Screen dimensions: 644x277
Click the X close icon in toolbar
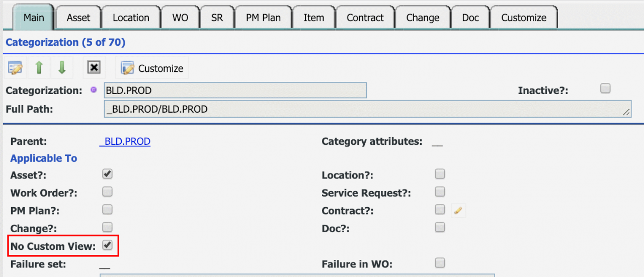tap(94, 68)
